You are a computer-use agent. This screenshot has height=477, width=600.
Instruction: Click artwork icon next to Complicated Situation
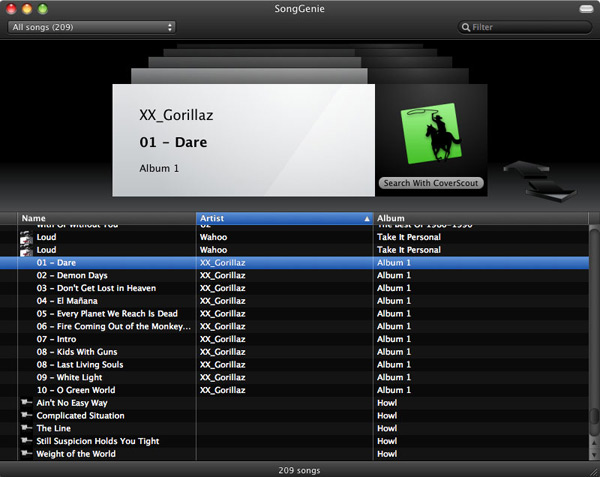tap(26, 415)
